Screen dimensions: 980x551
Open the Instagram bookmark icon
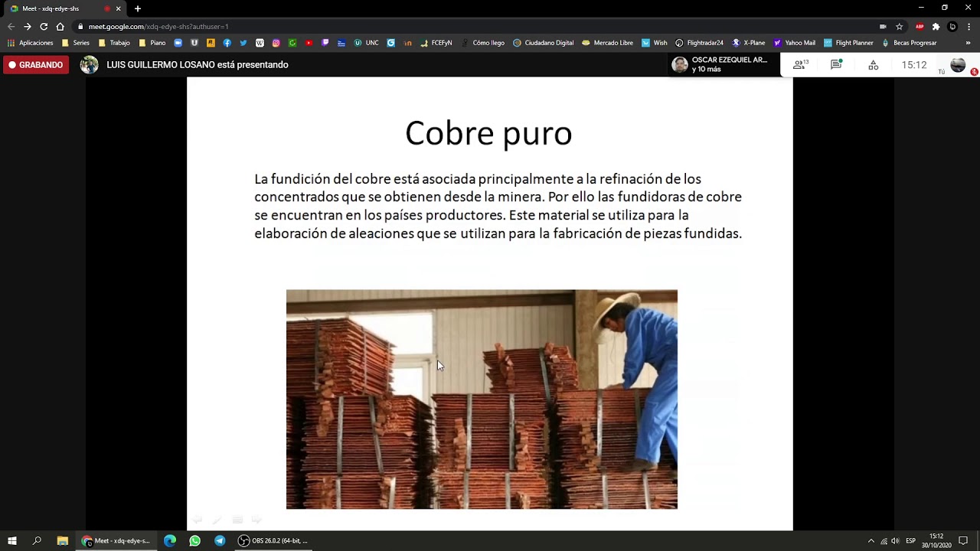(x=276, y=43)
